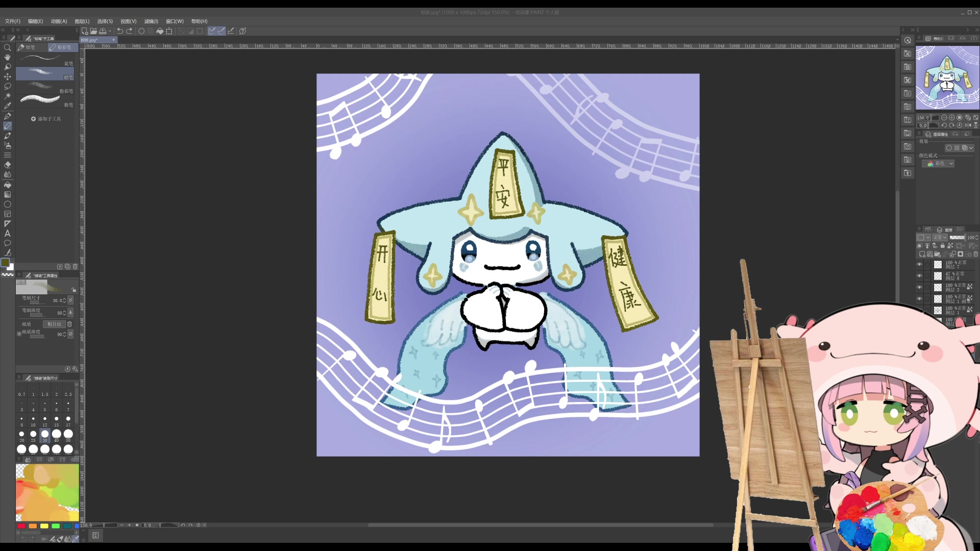The width and height of the screenshot is (980, 551).
Task: Open the brush density effect-source dropdown button
Action: [70, 312]
